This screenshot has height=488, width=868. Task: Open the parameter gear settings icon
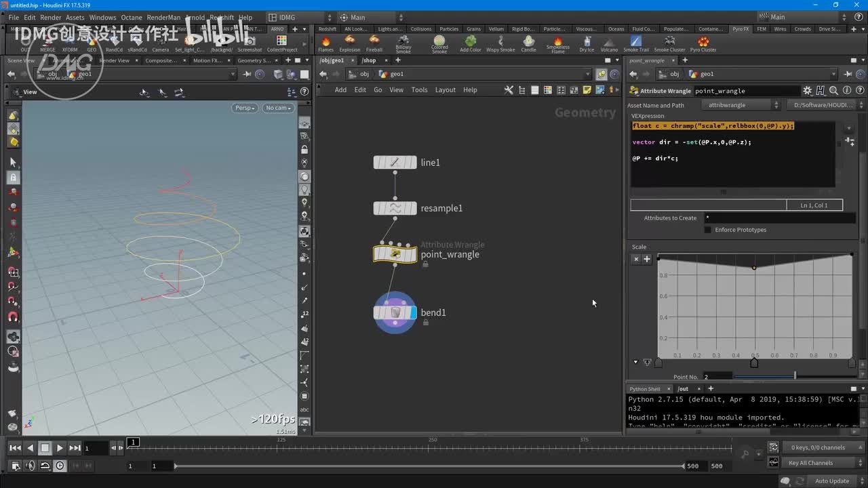(807, 91)
